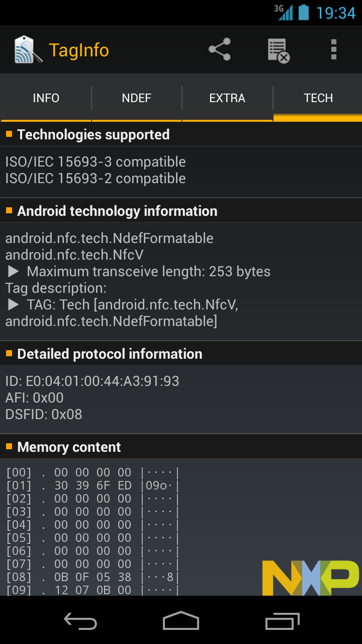This screenshot has width=362, height=644.
Task: Tap the TagInfo app logo icon
Action: (x=28, y=50)
